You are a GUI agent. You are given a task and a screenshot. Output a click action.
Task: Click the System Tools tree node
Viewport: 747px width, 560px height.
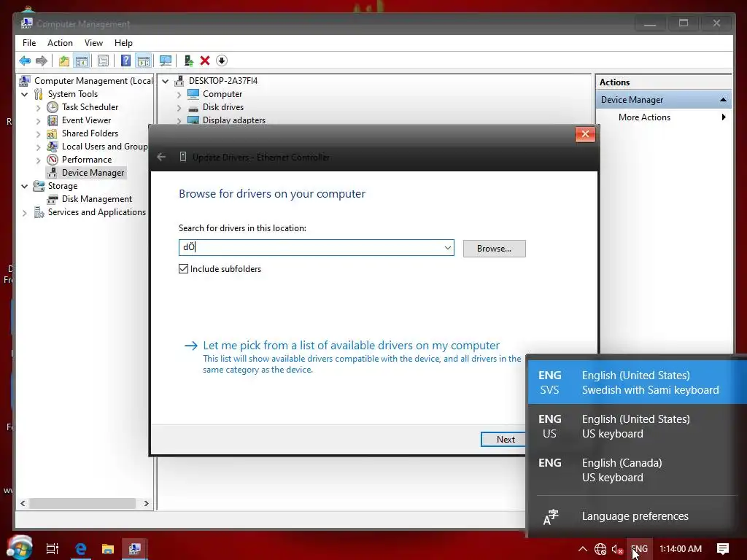point(72,94)
